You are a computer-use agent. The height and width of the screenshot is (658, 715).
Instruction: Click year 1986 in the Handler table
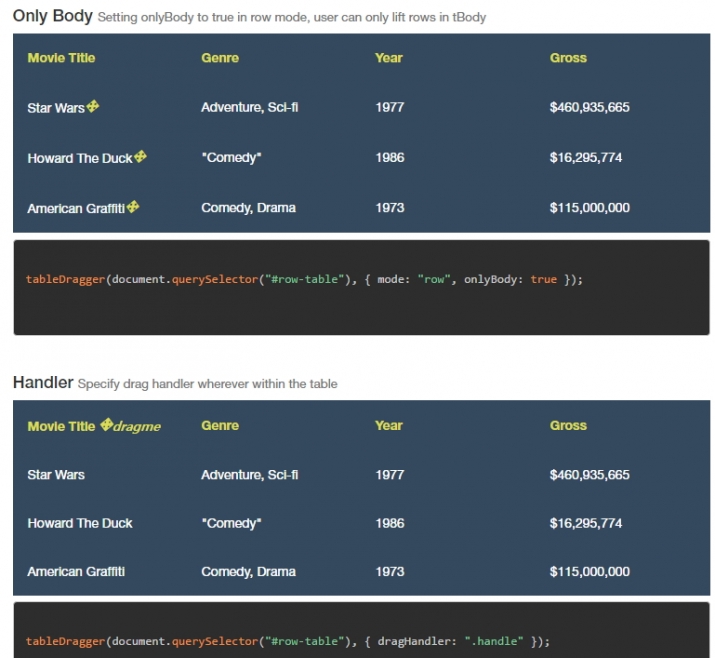[389, 523]
